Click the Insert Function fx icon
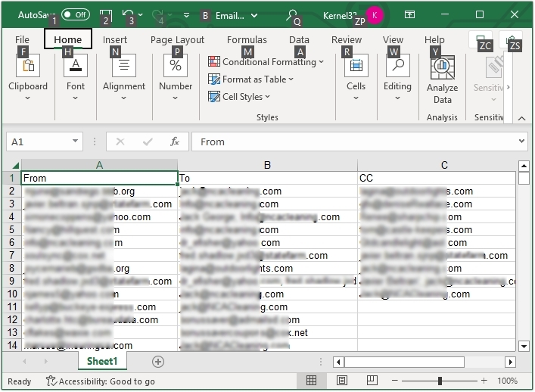 [x=175, y=142]
